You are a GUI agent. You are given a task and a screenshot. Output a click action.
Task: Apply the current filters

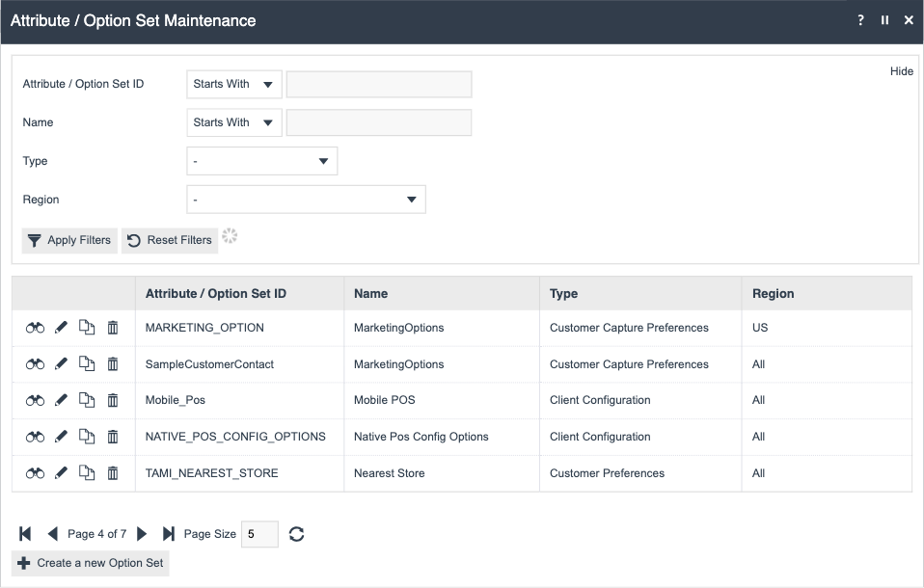click(68, 240)
